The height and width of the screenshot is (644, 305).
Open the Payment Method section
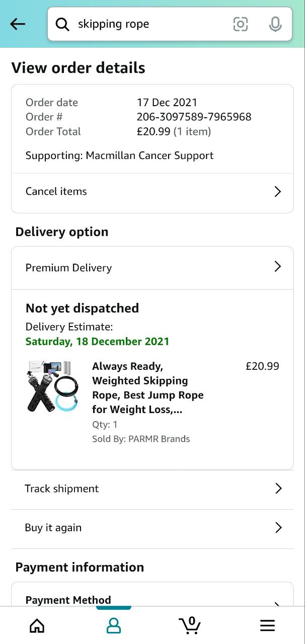[68, 600]
